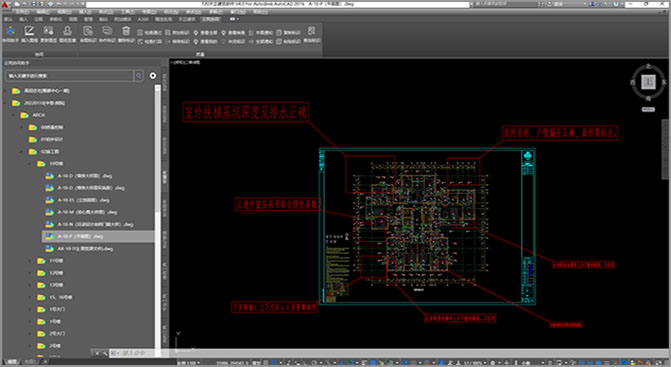
Task: Open the WCS dropdown under the ViewCube
Action: [x=648, y=110]
